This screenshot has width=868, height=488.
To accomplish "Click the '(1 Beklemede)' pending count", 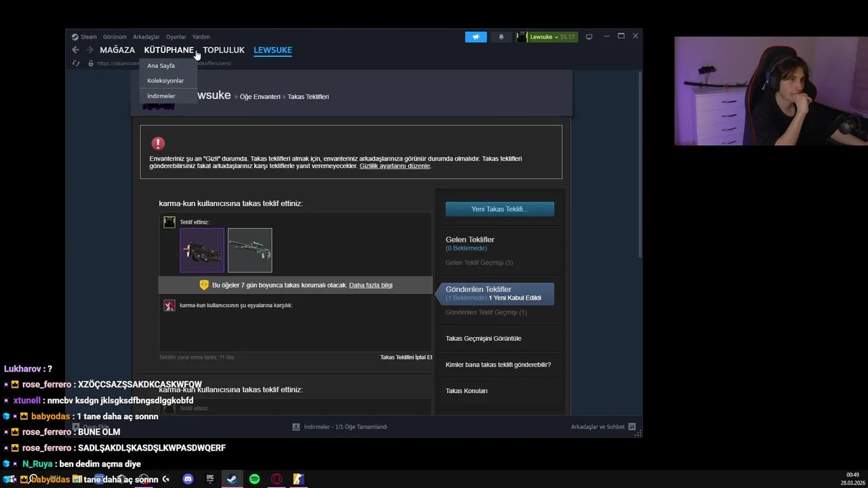I will (x=466, y=298).
